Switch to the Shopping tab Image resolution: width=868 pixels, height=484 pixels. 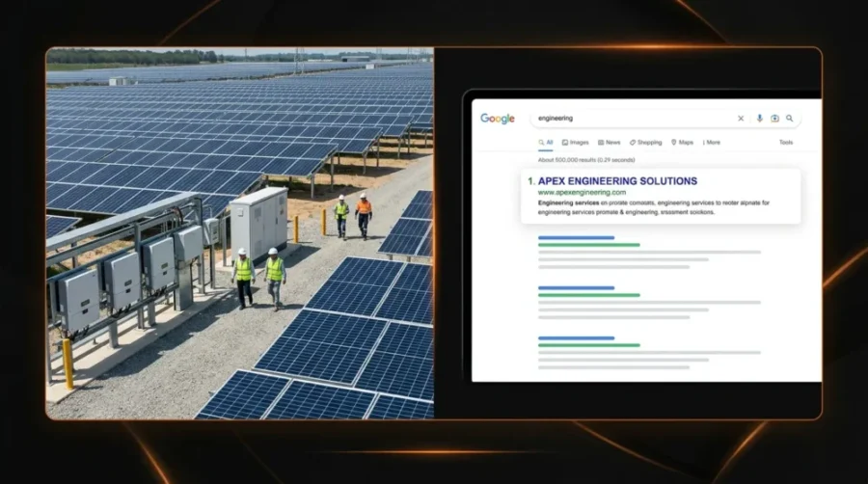point(646,143)
